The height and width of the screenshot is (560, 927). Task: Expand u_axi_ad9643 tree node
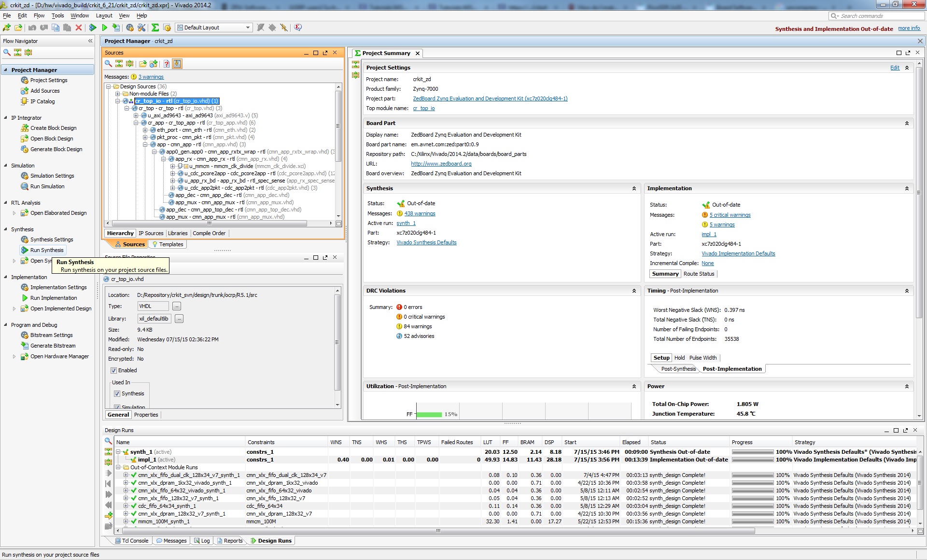[136, 116]
